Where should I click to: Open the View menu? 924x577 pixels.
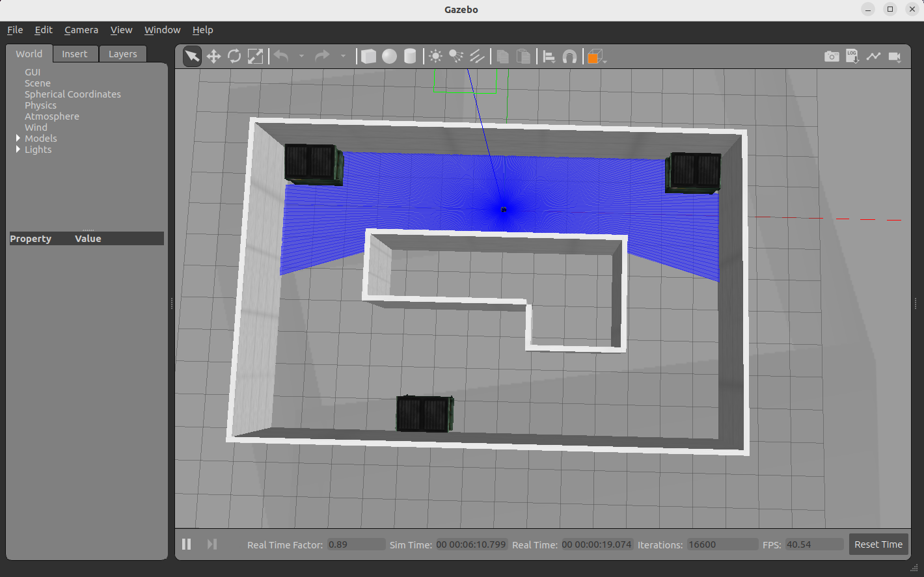tap(121, 30)
